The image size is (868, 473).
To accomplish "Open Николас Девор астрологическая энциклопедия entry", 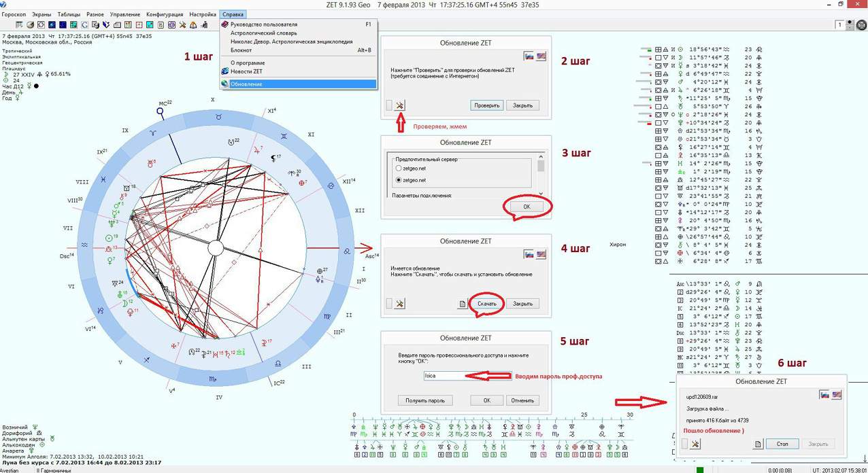I will point(298,41).
